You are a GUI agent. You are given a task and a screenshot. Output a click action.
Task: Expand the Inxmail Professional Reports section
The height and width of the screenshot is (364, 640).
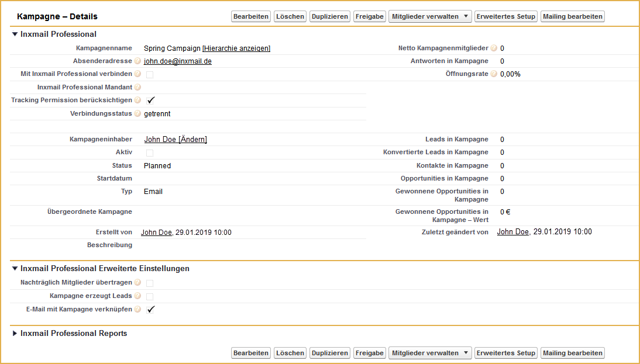tap(15, 334)
